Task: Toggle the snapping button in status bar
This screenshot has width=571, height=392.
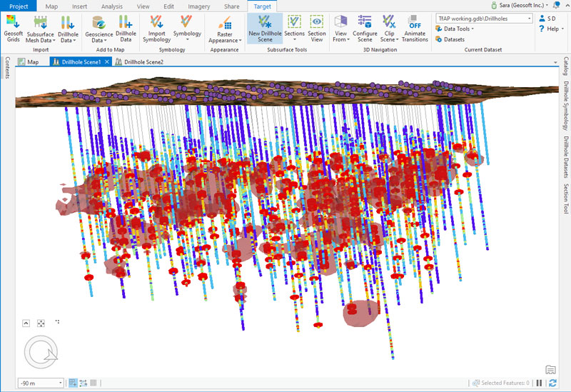Action: 73,383
